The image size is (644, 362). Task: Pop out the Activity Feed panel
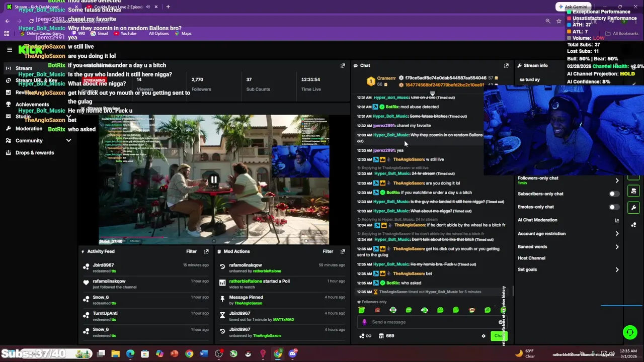tap(206, 251)
